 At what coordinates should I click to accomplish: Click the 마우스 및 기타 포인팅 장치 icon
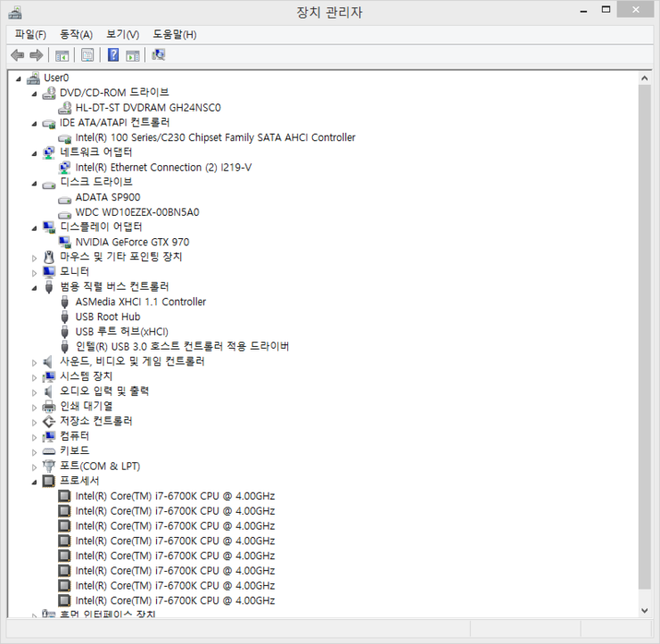(49, 257)
